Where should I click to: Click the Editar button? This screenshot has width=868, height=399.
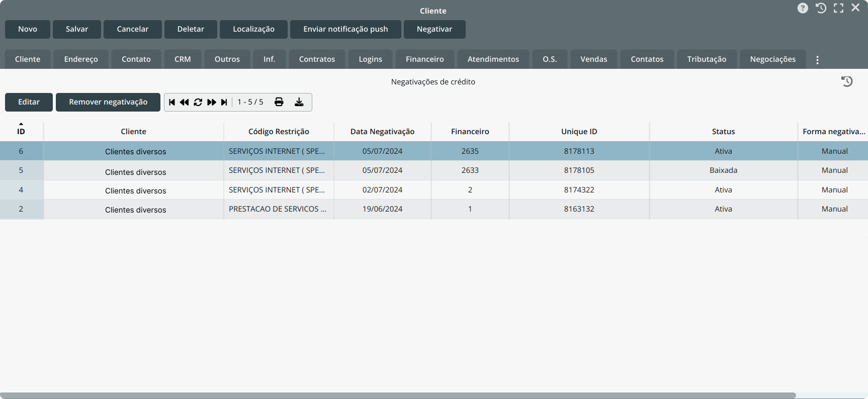(x=29, y=102)
